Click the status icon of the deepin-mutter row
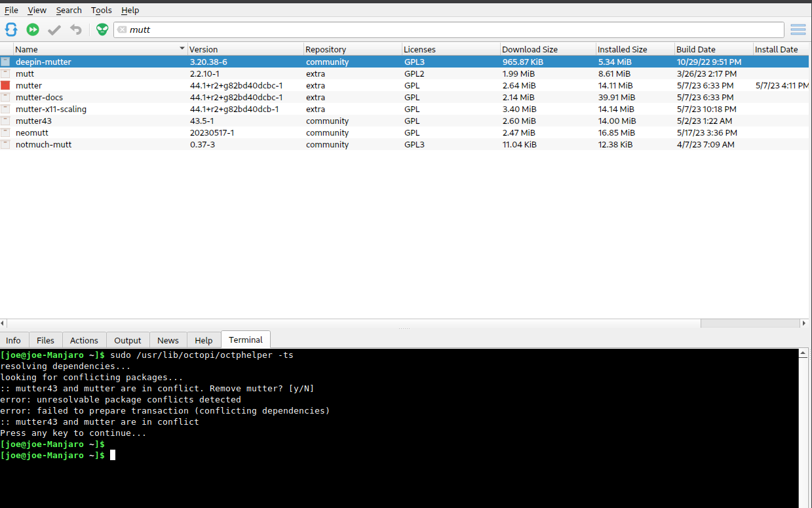 click(5, 62)
